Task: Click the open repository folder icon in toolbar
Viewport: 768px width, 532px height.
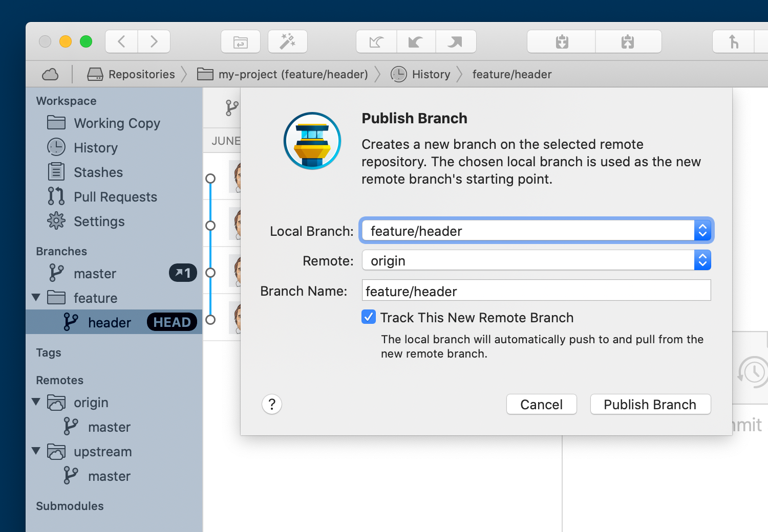Action: pyautogui.click(x=241, y=41)
